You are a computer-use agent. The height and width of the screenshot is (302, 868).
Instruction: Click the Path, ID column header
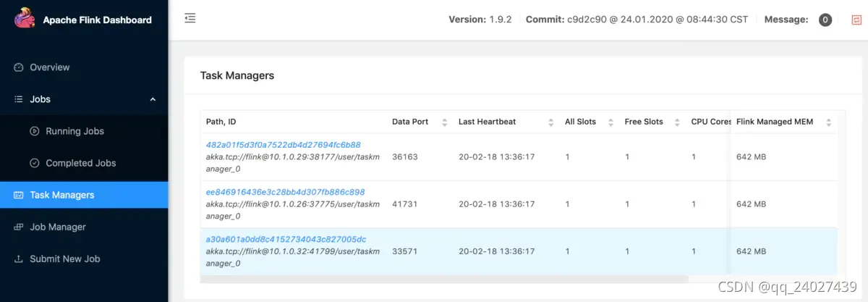(x=221, y=122)
